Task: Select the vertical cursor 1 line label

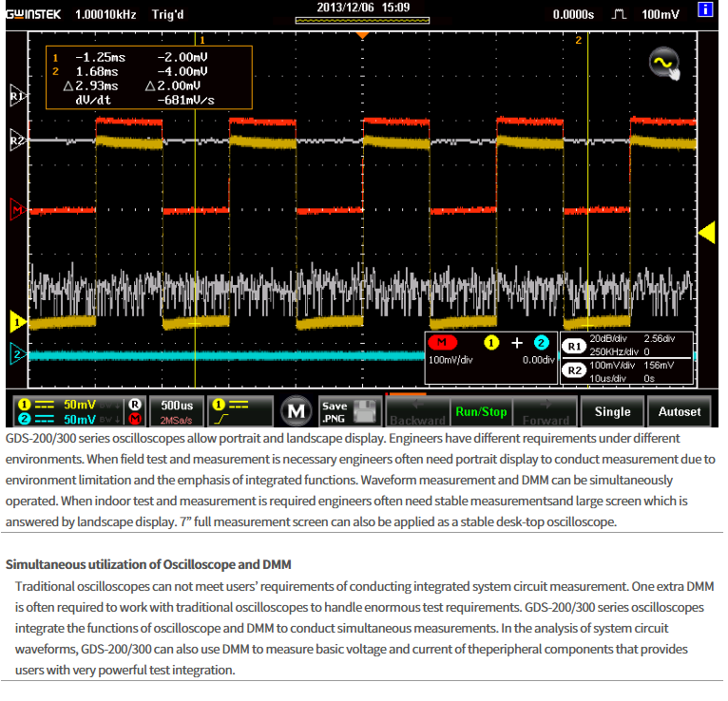Action: (x=202, y=40)
